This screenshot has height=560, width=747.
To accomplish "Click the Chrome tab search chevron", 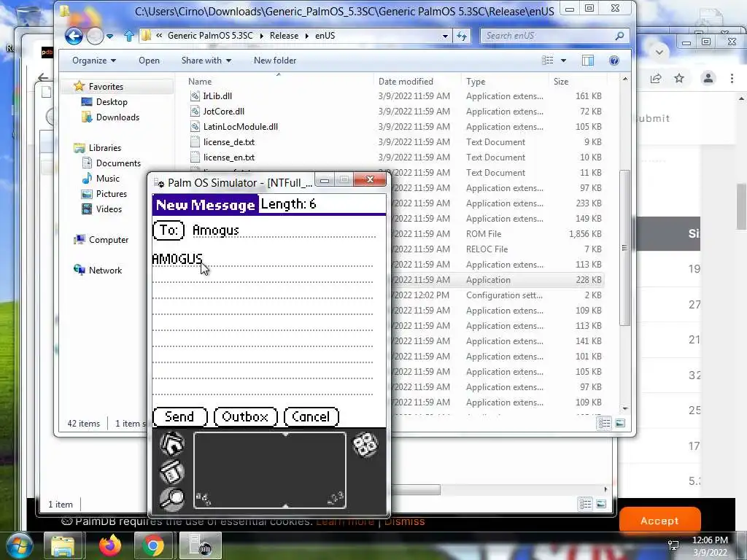I will click(659, 52).
